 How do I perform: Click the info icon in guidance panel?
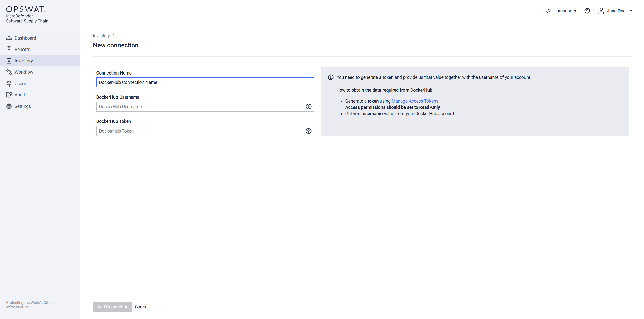click(x=331, y=77)
